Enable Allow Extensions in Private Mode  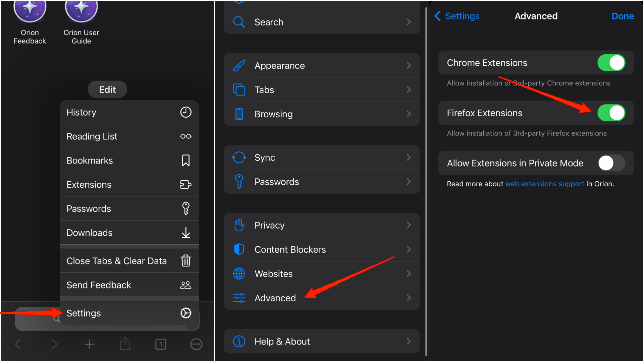coord(611,163)
